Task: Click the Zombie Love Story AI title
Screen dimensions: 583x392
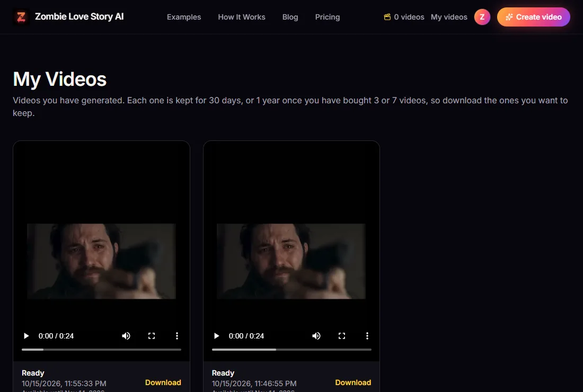Action: click(79, 17)
